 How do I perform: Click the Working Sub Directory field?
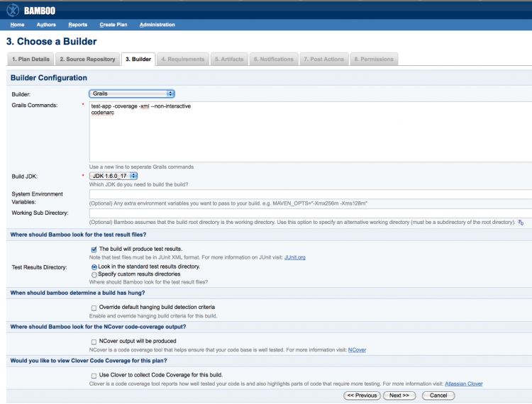(x=311, y=213)
